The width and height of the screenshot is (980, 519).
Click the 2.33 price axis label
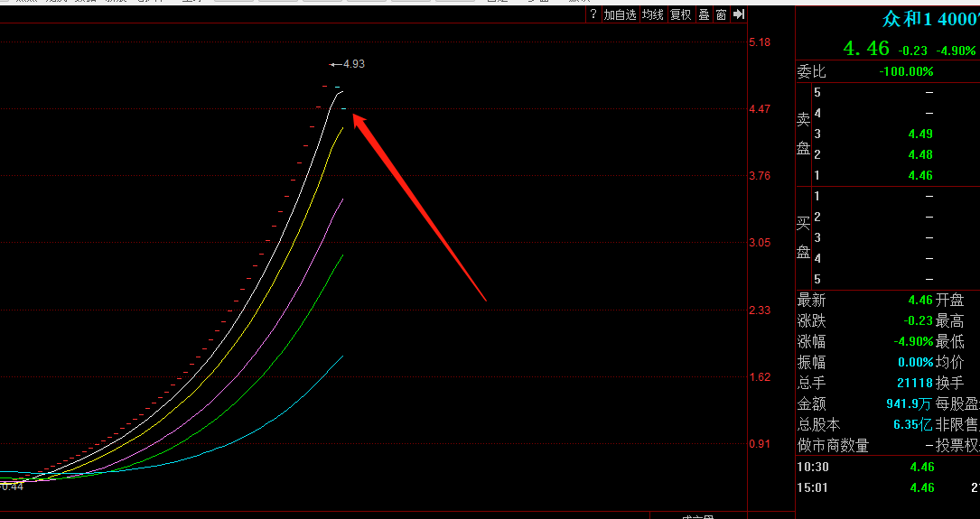760,310
